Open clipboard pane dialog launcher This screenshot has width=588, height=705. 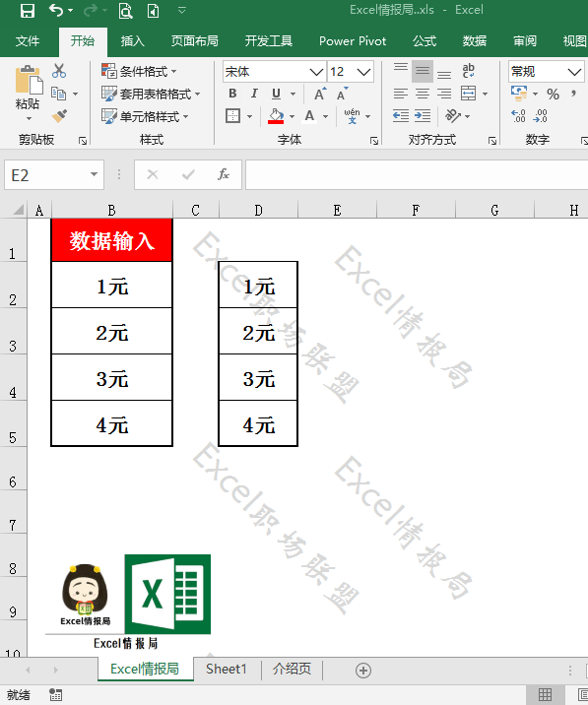tap(83, 141)
